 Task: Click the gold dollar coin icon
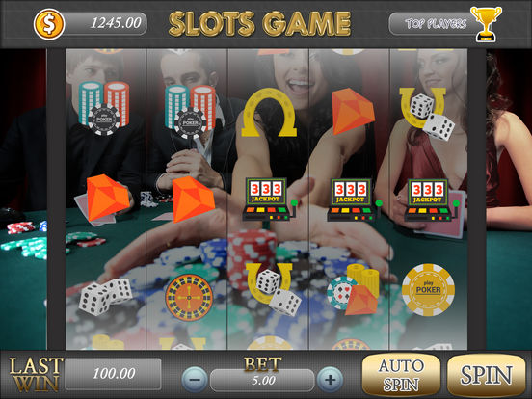pos(49,24)
